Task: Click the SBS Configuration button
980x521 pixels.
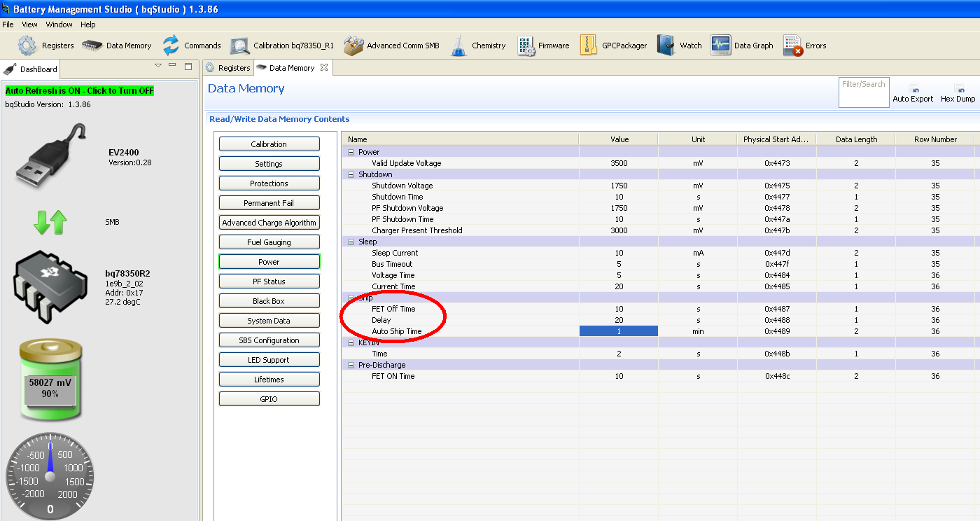Action: pos(269,340)
